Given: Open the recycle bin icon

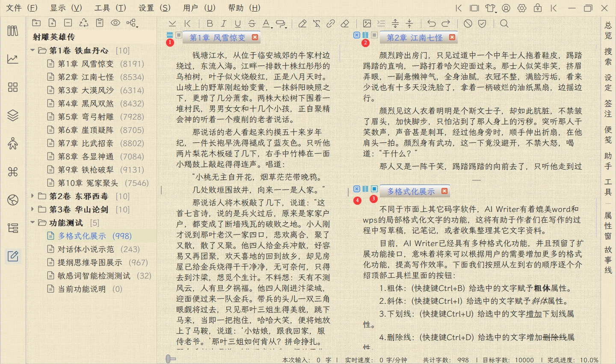Looking at the screenshot, I should [84, 23].
